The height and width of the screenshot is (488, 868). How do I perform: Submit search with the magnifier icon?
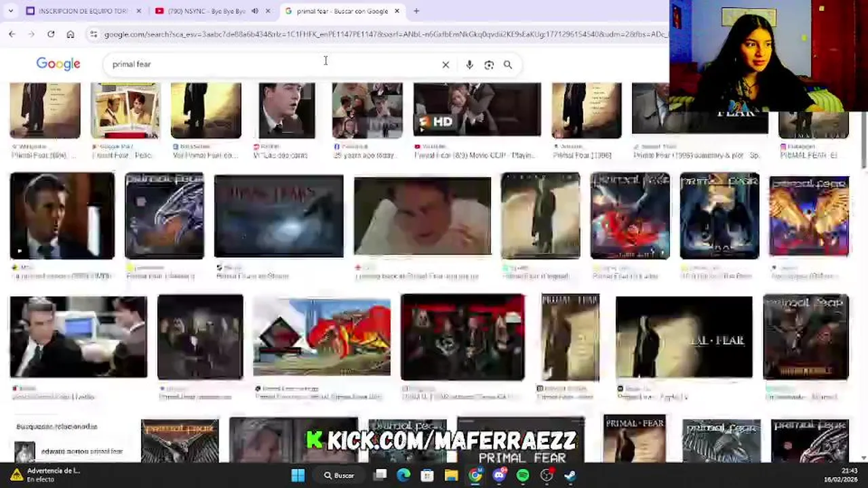tap(508, 64)
